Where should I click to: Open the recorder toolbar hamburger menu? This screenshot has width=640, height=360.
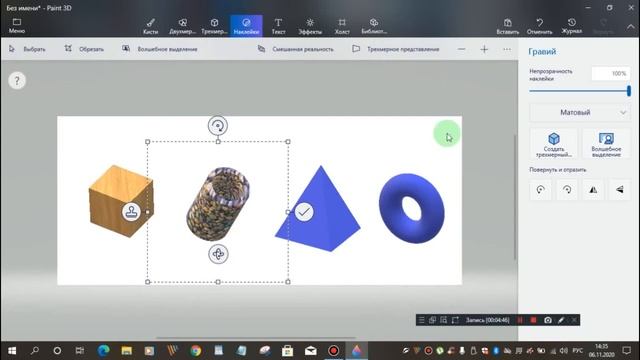click(421, 320)
